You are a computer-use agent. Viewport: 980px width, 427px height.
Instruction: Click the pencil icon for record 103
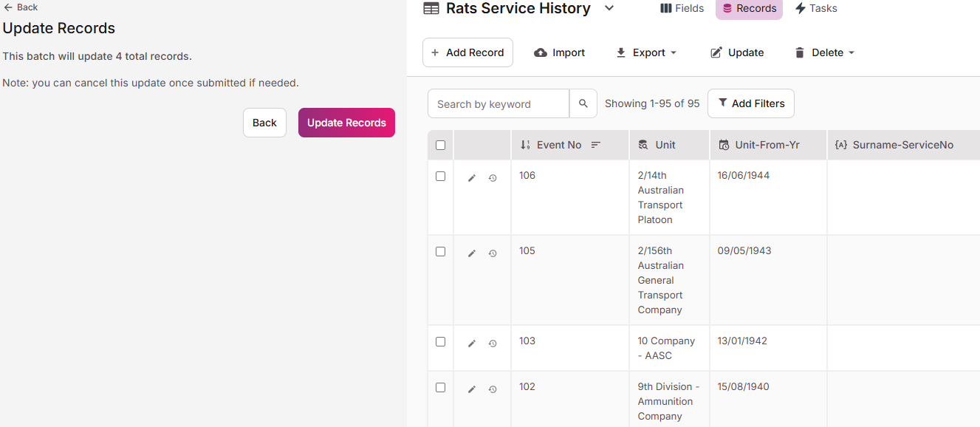pos(472,344)
